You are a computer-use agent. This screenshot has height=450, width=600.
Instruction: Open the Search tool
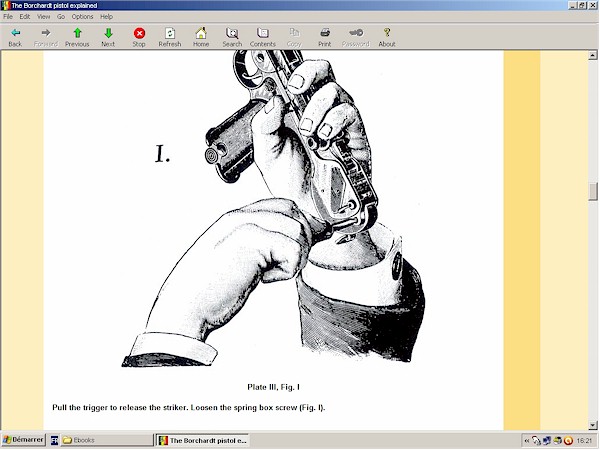(x=232, y=38)
